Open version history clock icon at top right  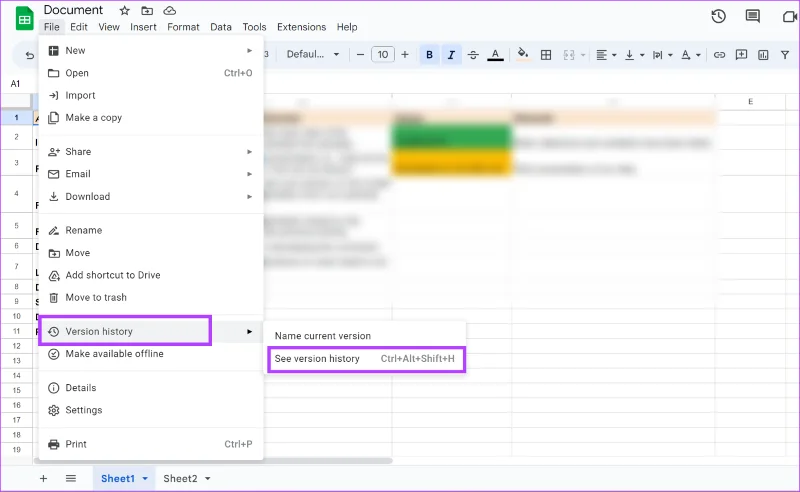pos(718,16)
